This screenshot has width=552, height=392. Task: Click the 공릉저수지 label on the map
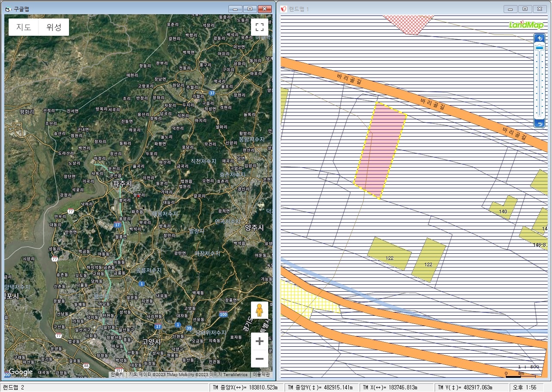tap(148, 270)
